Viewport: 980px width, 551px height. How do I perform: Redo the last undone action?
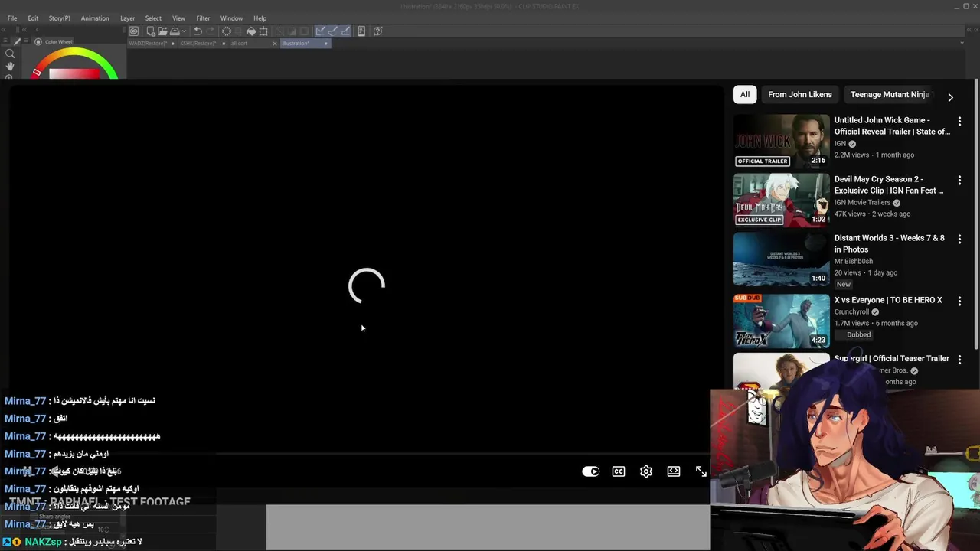211,31
